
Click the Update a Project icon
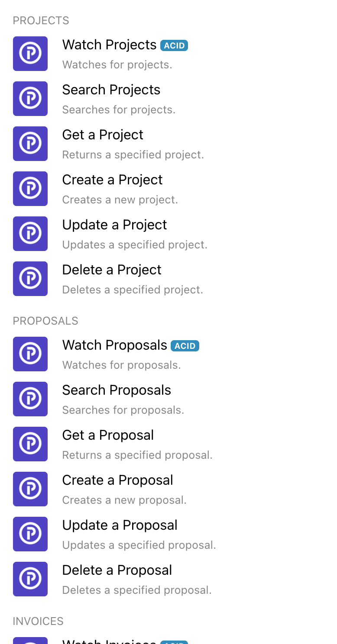point(30,234)
